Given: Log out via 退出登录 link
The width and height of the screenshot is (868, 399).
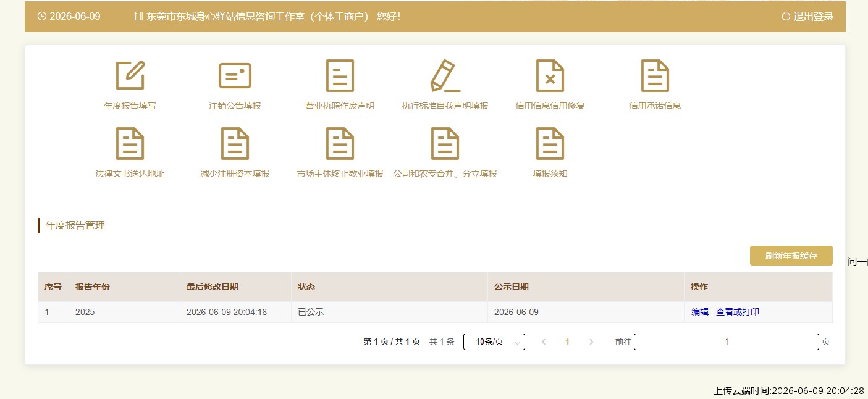Looking at the screenshot, I should click(814, 17).
